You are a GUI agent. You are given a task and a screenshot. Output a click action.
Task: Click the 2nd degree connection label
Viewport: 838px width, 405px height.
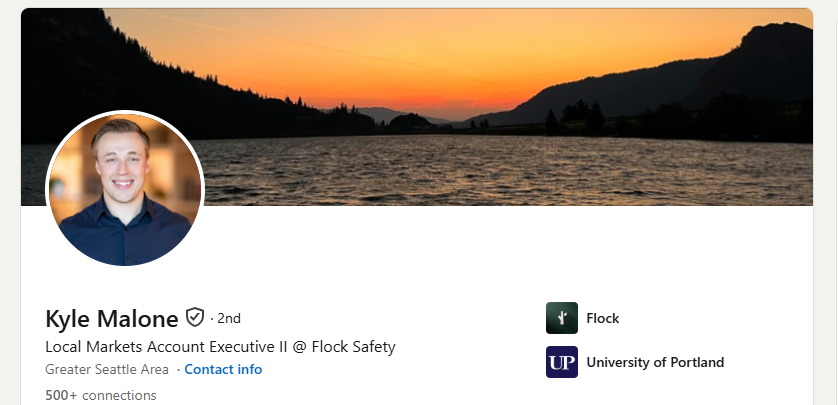(x=229, y=318)
